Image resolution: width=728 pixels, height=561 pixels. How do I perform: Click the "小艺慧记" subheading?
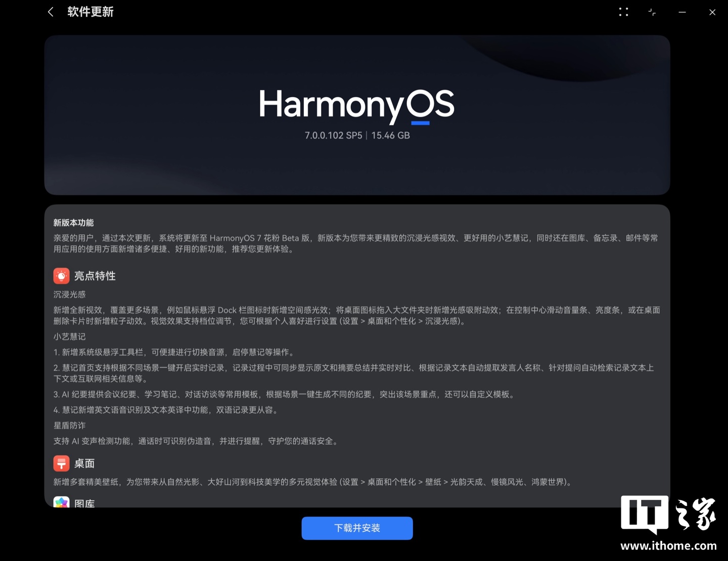click(x=70, y=336)
